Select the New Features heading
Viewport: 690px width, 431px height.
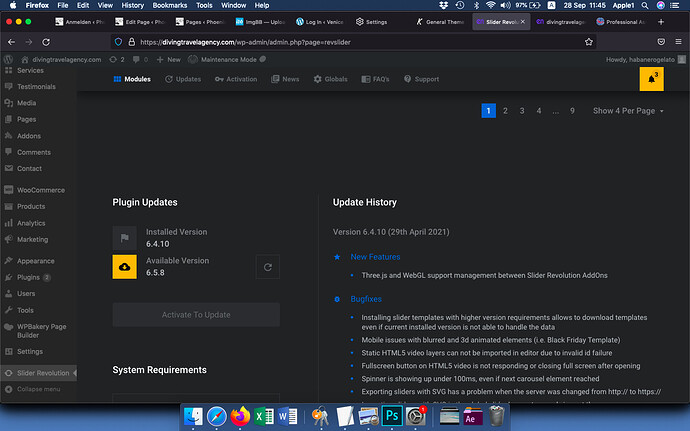(375, 257)
